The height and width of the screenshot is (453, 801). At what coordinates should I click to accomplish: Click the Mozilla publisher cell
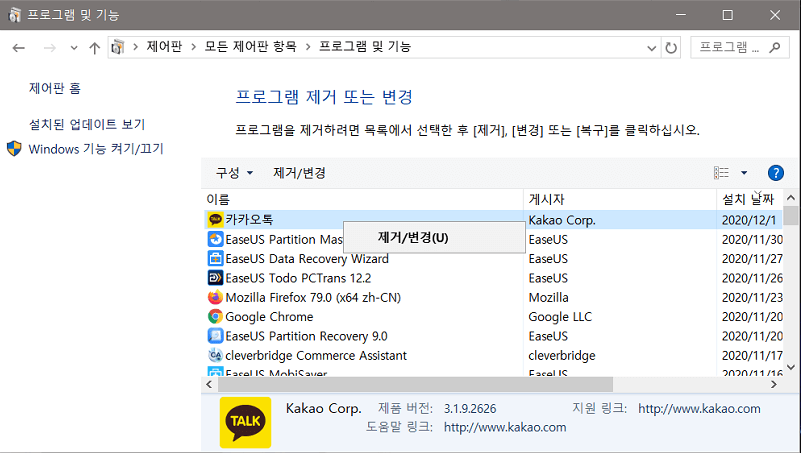click(x=548, y=297)
